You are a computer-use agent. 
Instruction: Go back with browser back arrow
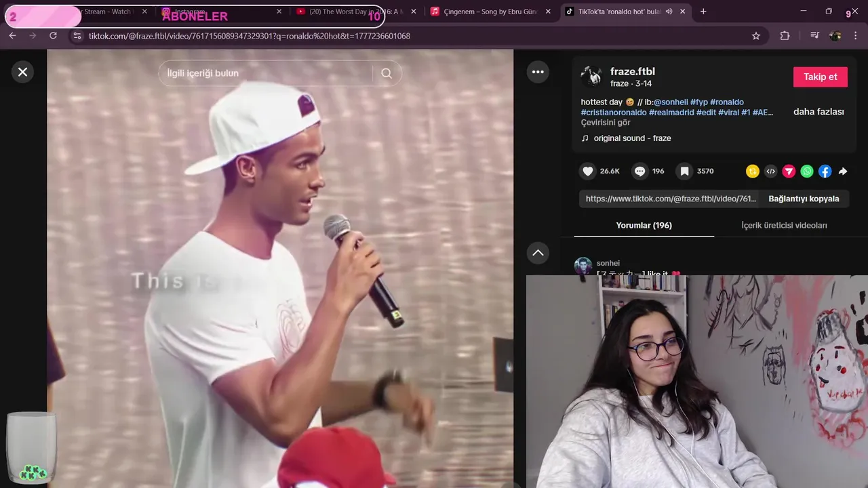(x=12, y=36)
